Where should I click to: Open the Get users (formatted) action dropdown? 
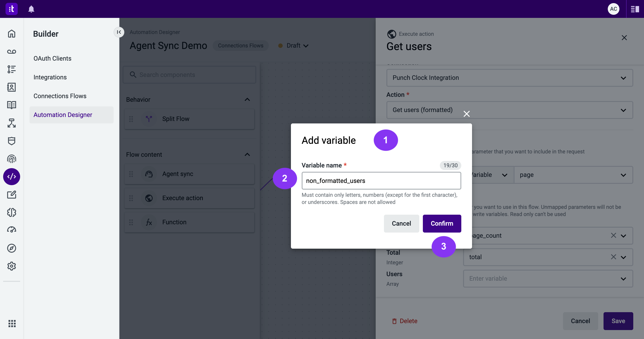[510, 110]
